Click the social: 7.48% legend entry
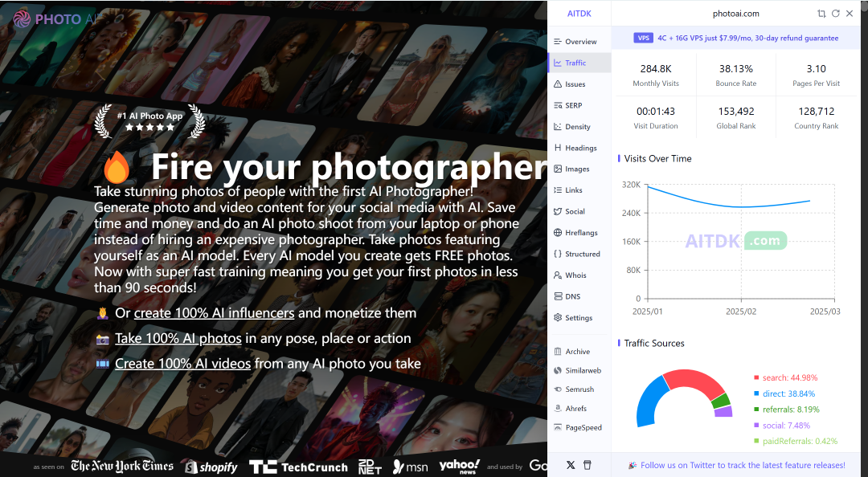The image size is (868, 477). (782, 426)
